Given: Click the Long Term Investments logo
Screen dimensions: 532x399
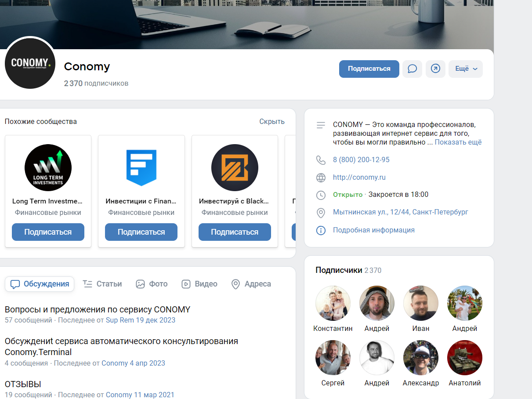Looking at the screenshot, I should pyautogui.click(x=48, y=167).
